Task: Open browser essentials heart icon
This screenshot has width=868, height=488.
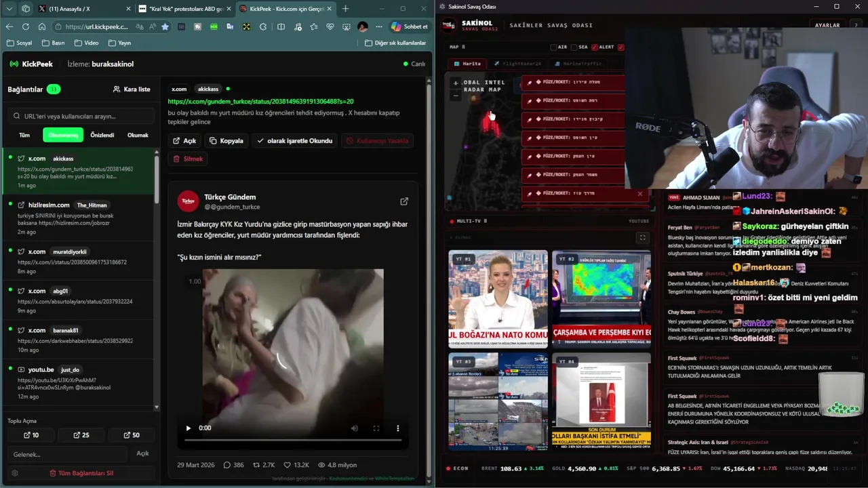Action: 330,26
